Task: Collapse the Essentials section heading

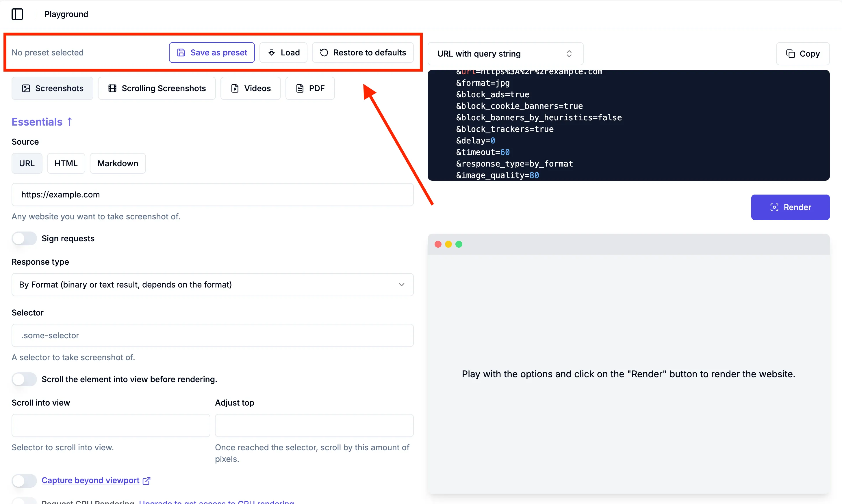Action: coord(37,122)
